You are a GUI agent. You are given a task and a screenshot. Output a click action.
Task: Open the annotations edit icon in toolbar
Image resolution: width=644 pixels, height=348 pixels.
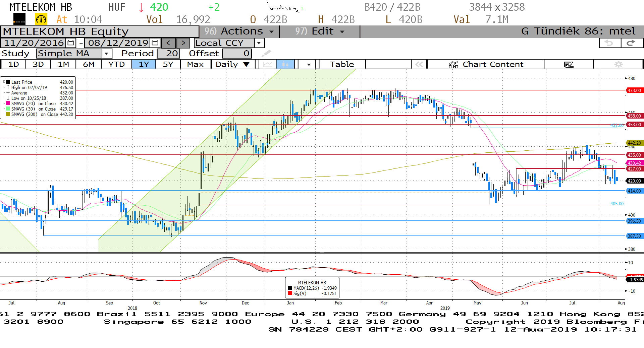tap(569, 64)
